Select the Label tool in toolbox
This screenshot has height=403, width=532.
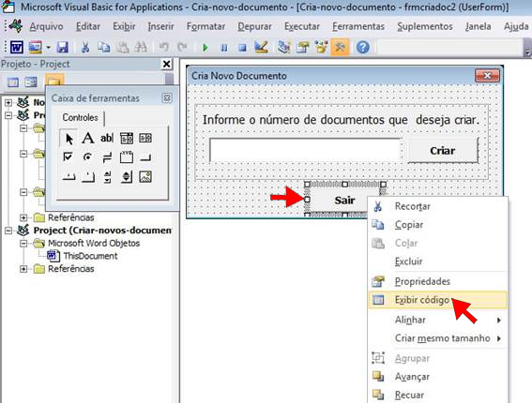tap(88, 138)
